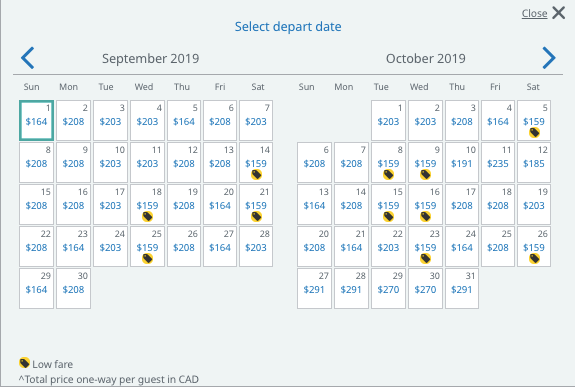Choose September 30 priced $208
Viewport: 575px width, 387px height.
pos(73,288)
